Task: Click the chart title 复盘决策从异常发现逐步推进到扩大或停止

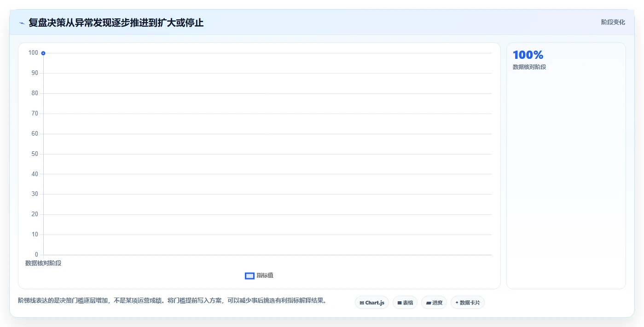Action: pyautogui.click(x=116, y=23)
